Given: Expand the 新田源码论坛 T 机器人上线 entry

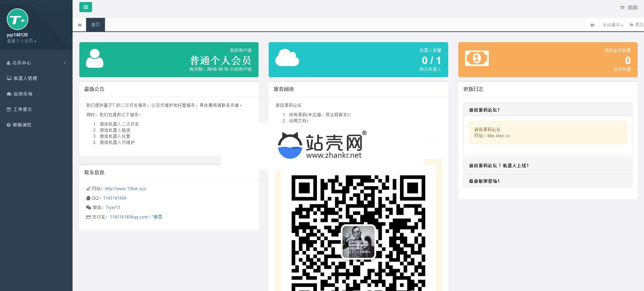Looking at the screenshot, I should pyautogui.click(x=548, y=166).
